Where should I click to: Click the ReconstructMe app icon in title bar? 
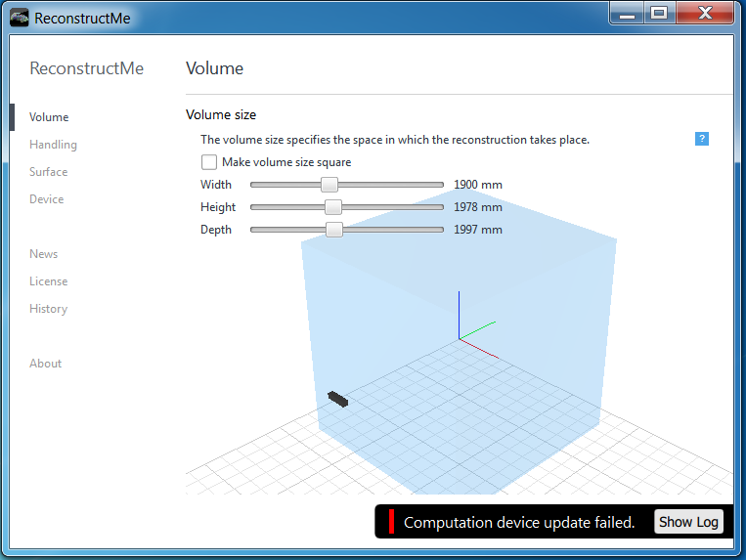(x=19, y=18)
